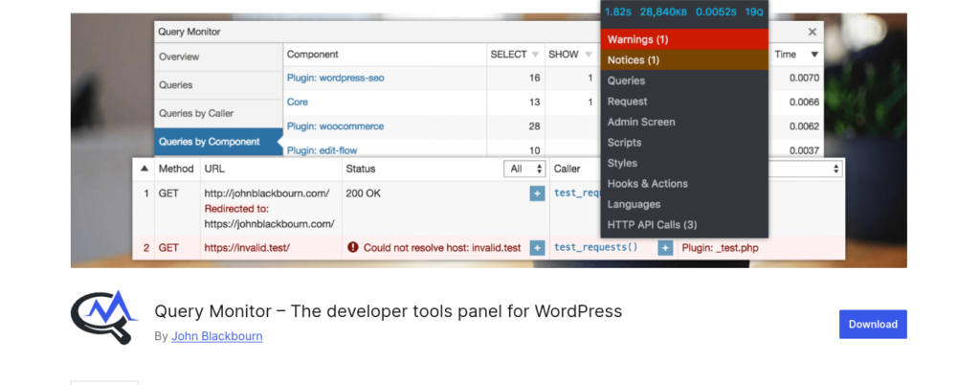Select Admin Screen menu item

[684, 122]
